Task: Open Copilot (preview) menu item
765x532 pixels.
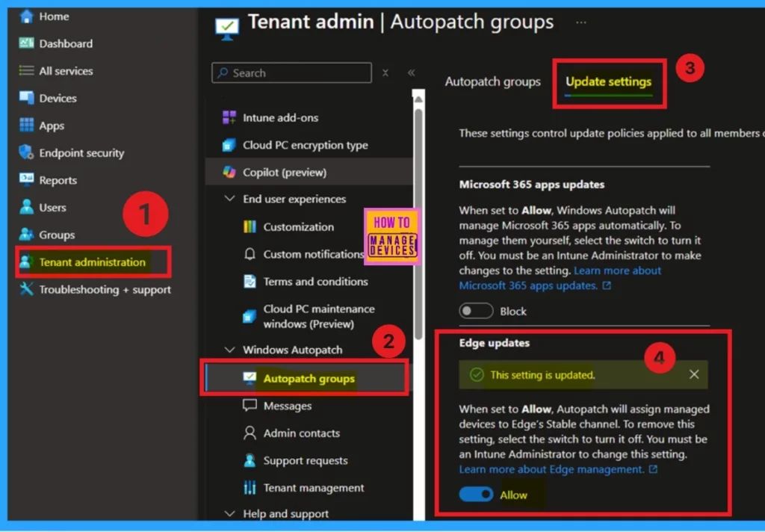Action: (309, 172)
